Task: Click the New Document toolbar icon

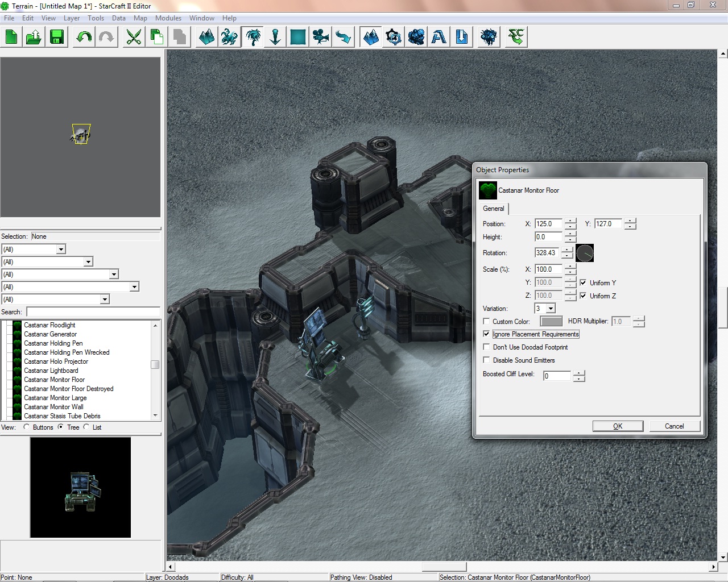Action: click(11, 38)
